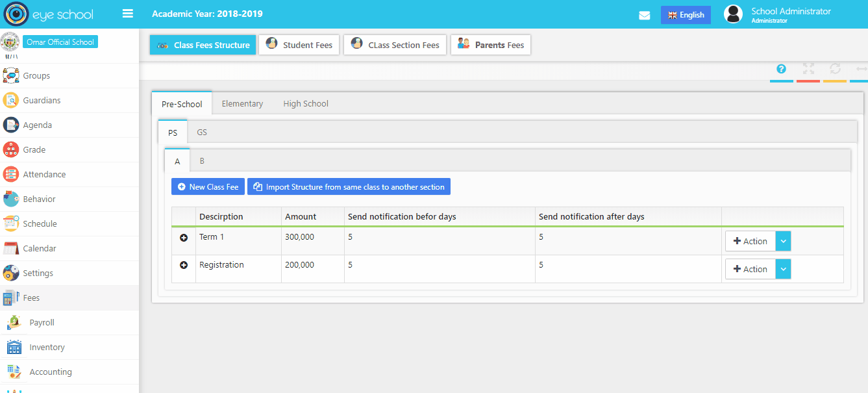The width and height of the screenshot is (868, 393).
Task: Open messages via the envelope icon
Action: (645, 15)
